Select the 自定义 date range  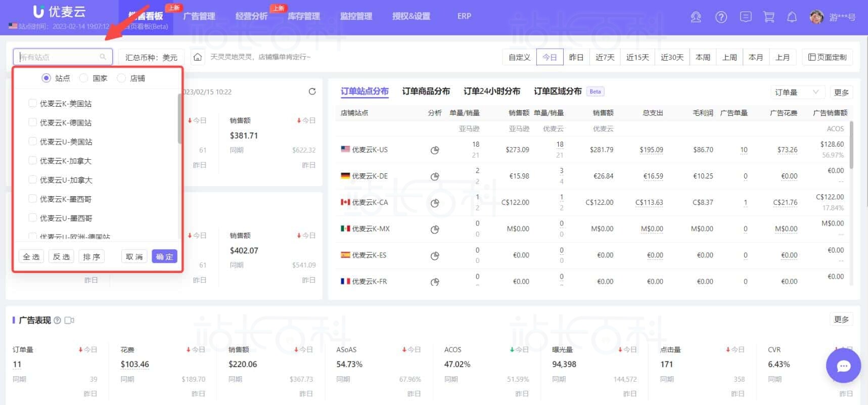coord(519,57)
